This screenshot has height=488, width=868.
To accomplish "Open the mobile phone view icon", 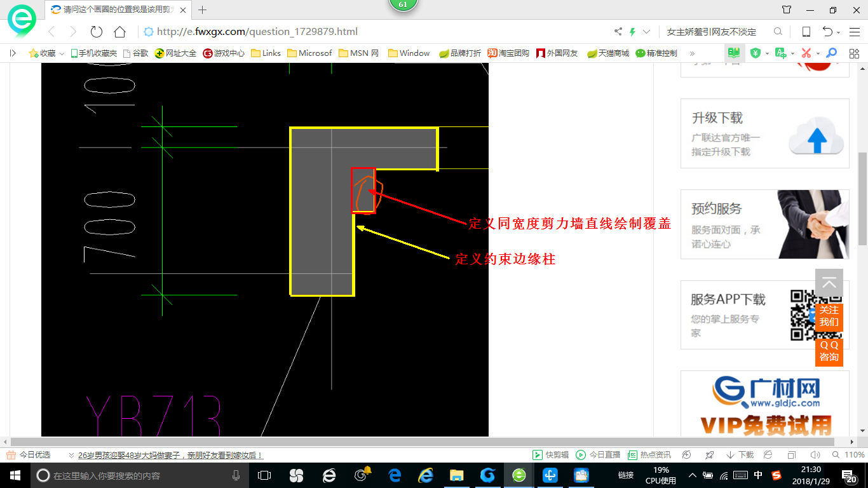I will coord(806,32).
